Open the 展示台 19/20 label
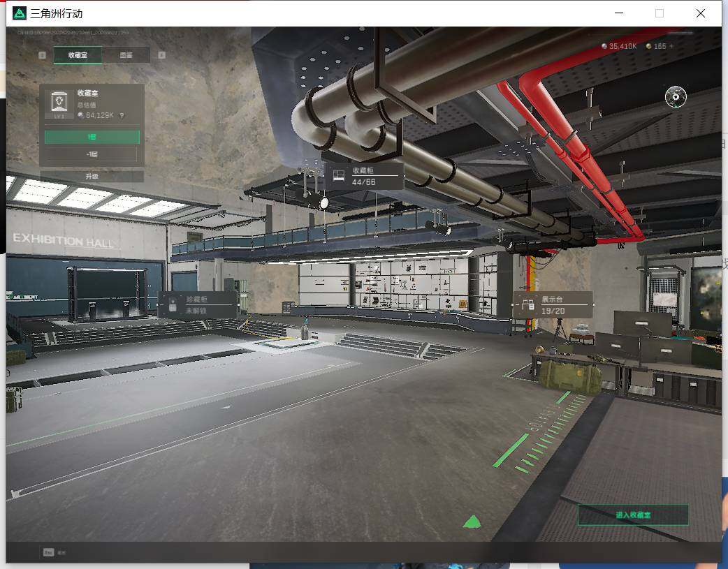The width and height of the screenshot is (728, 569). [x=553, y=305]
